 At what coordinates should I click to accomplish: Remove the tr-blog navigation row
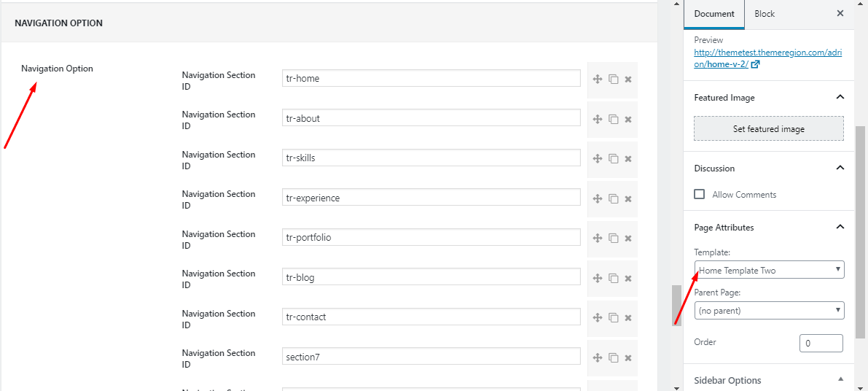point(628,278)
